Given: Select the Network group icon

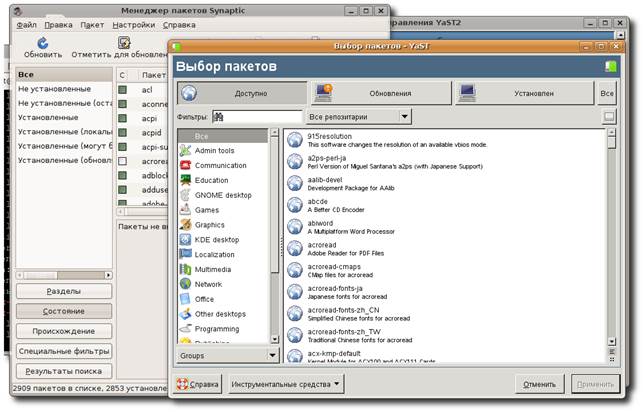Looking at the screenshot, I should (185, 284).
